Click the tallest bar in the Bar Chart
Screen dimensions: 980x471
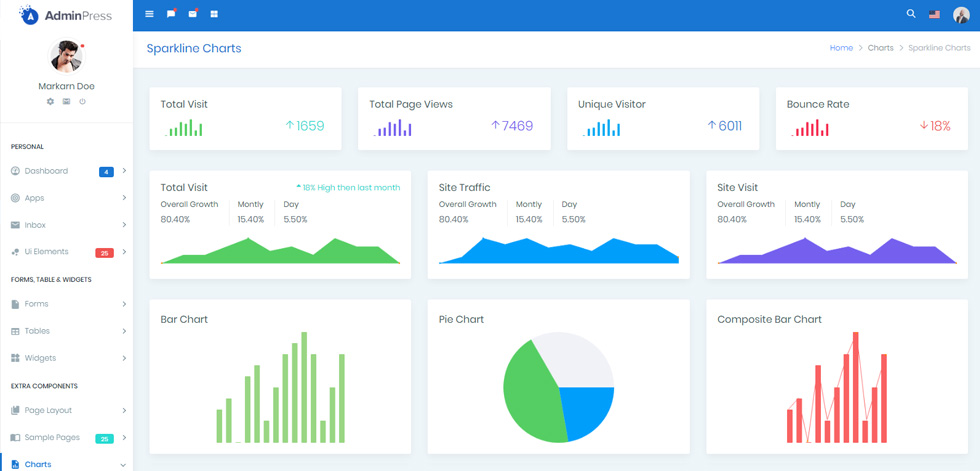(x=304, y=387)
